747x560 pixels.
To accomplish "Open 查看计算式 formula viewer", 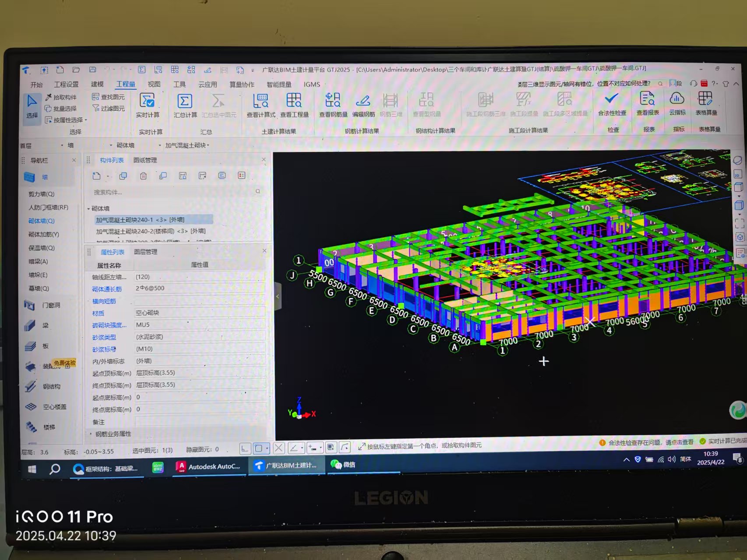I will point(261,106).
